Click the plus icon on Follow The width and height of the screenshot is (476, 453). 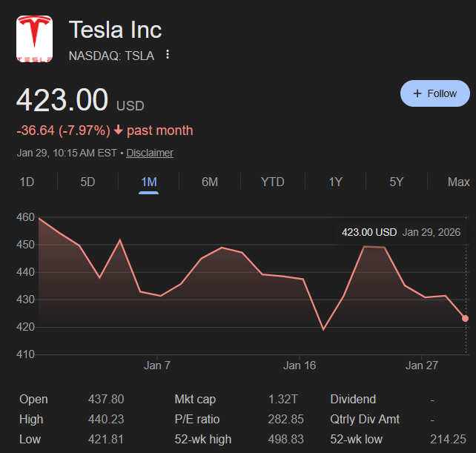coord(417,93)
